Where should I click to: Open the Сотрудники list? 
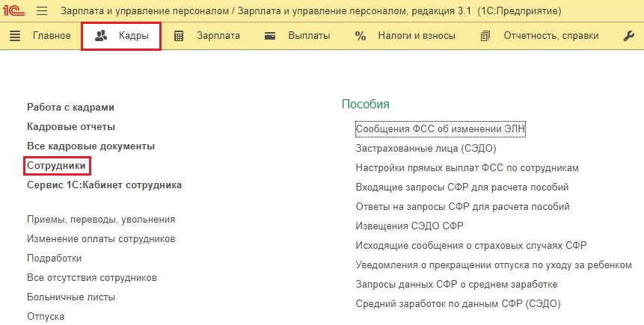[x=56, y=166]
